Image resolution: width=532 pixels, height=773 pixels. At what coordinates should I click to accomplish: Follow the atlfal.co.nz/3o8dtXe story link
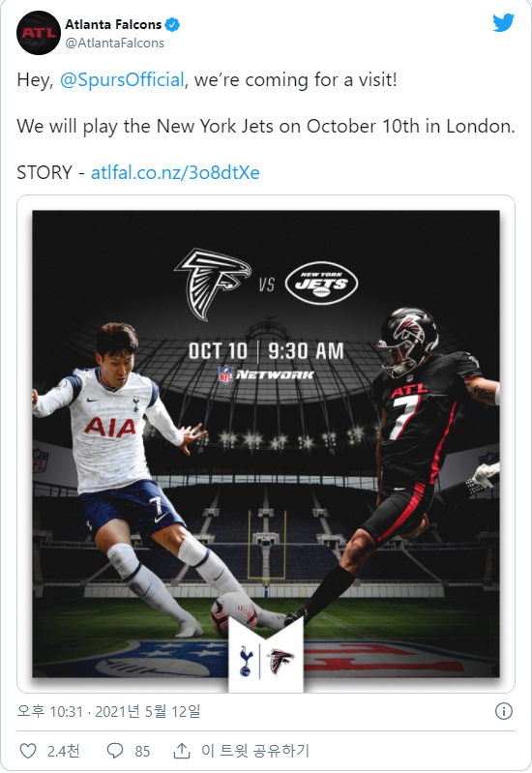pyautogui.click(x=175, y=172)
